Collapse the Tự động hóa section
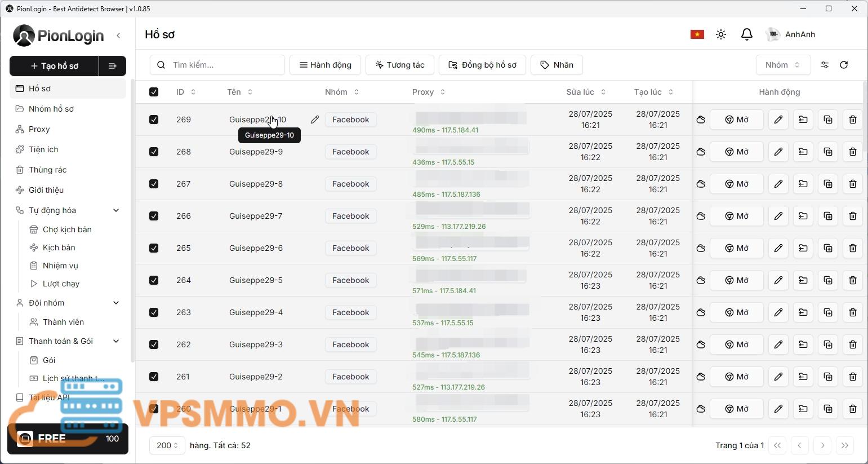The image size is (868, 464). (x=116, y=210)
